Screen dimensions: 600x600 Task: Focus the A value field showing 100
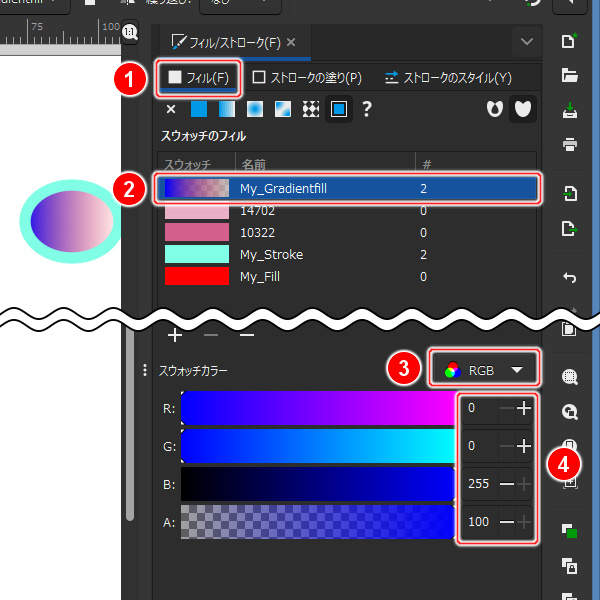tap(479, 522)
